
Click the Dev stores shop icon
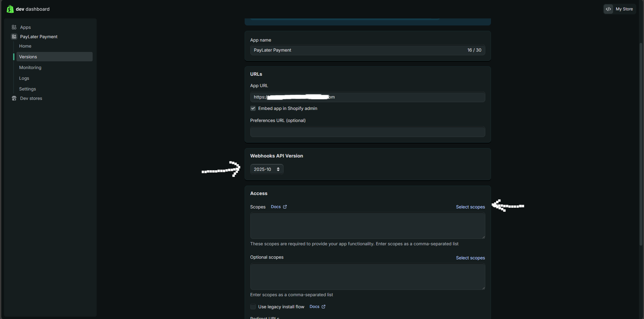click(x=14, y=98)
